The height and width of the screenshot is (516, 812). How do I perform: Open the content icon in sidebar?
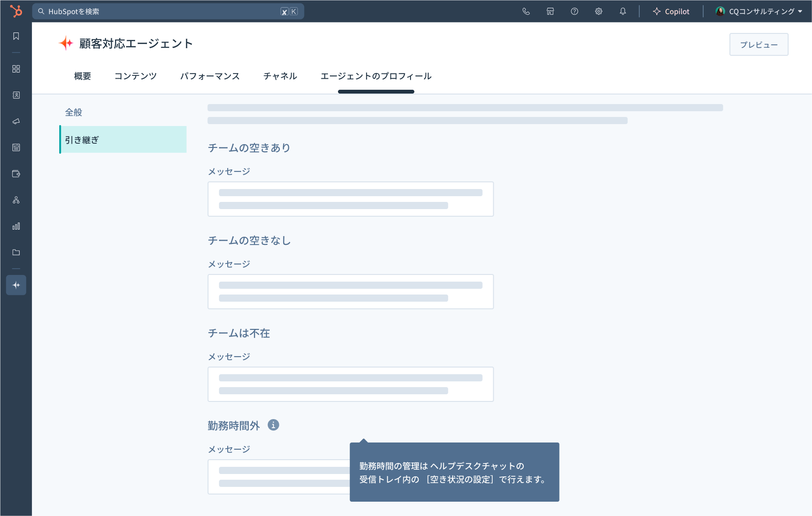point(16,147)
